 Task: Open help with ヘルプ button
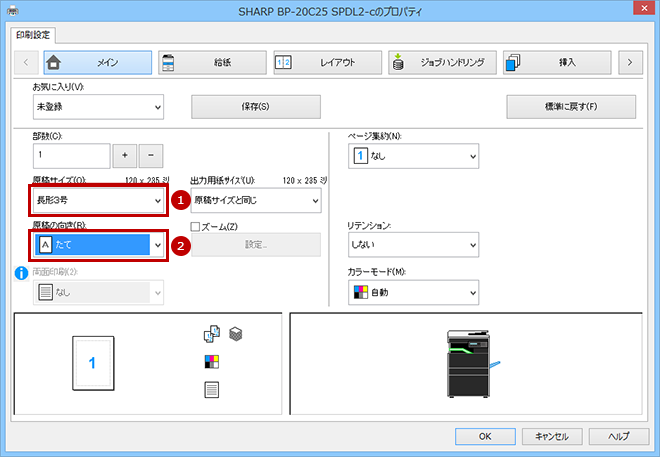coord(619,436)
